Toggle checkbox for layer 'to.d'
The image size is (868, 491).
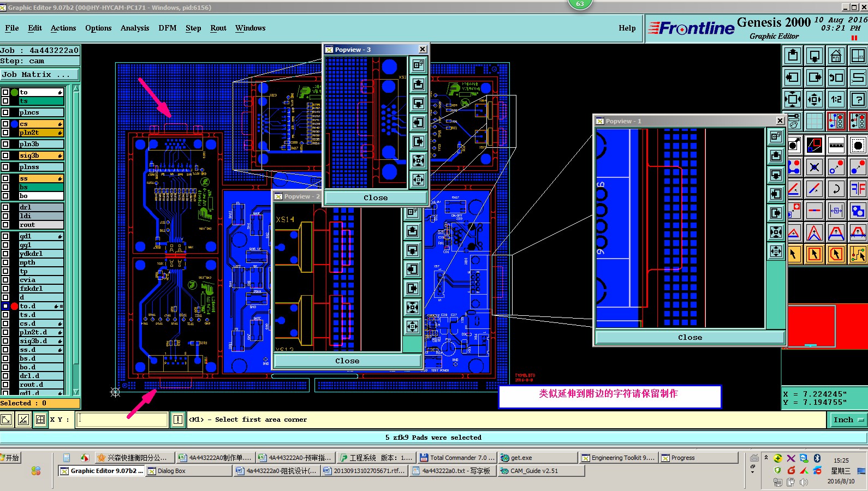tap(5, 306)
